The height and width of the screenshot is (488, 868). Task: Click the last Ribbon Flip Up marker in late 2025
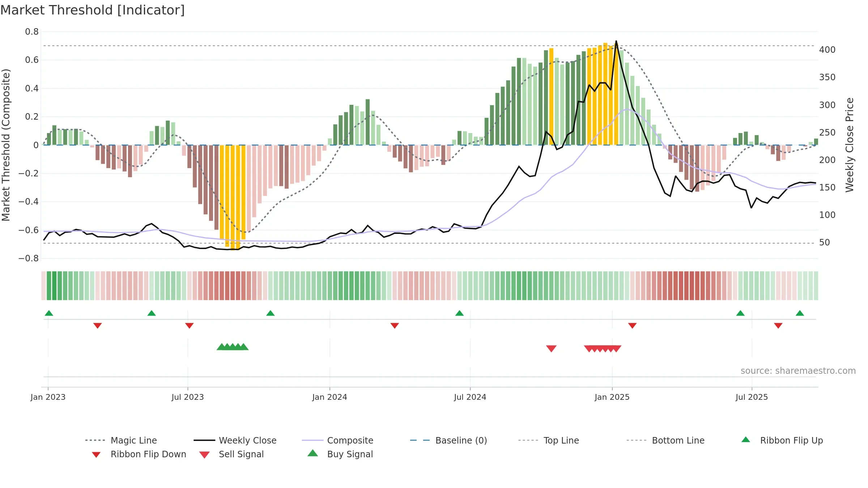pyautogui.click(x=800, y=313)
